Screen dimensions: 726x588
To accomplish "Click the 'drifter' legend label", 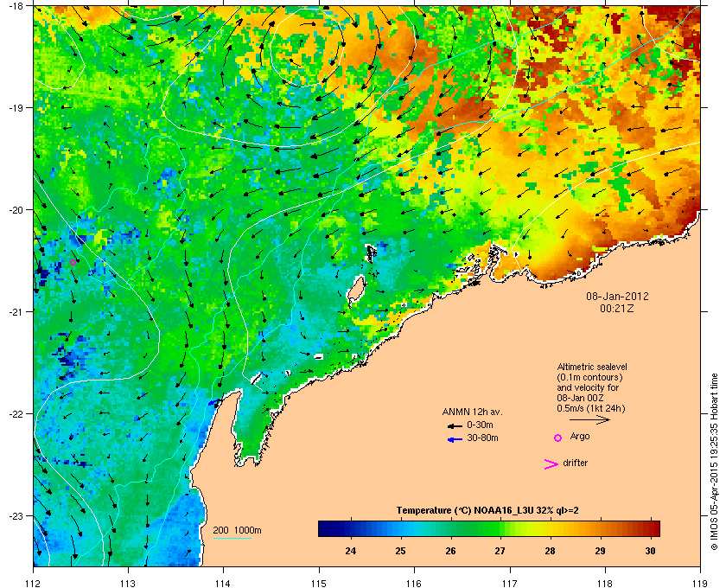I will (575, 463).
